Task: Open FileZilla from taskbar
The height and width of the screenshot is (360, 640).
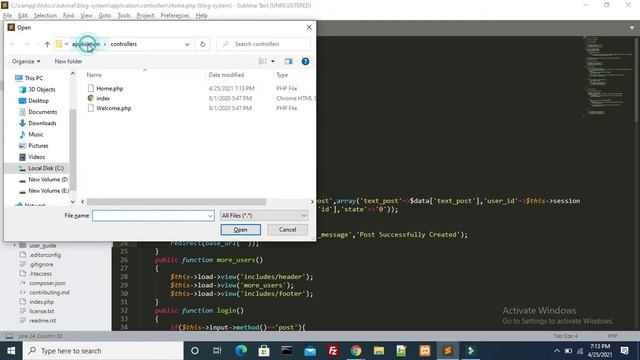Action: (x=333, y=351)
